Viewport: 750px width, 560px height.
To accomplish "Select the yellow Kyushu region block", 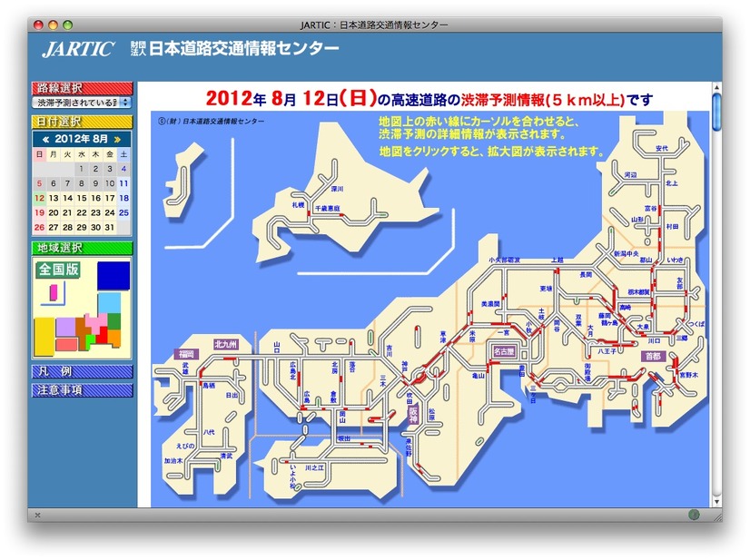I will [x=44, y=337].
